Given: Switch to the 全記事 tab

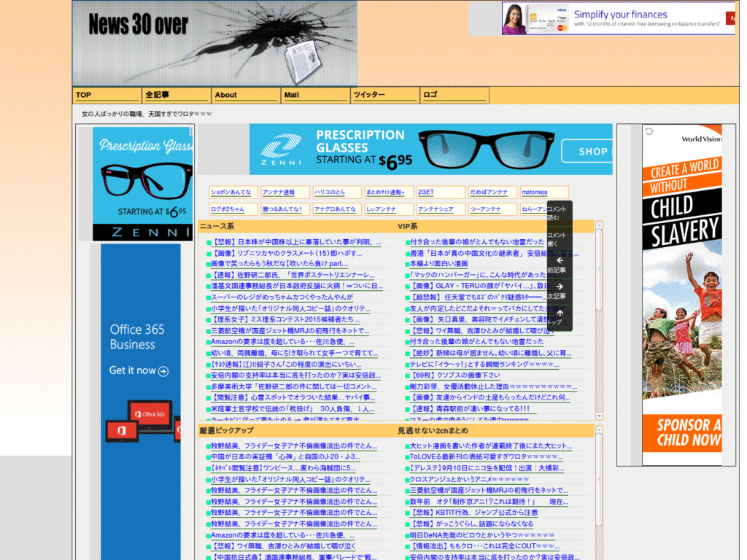Looking at the screenshot, I should click(x=174, y=95).
